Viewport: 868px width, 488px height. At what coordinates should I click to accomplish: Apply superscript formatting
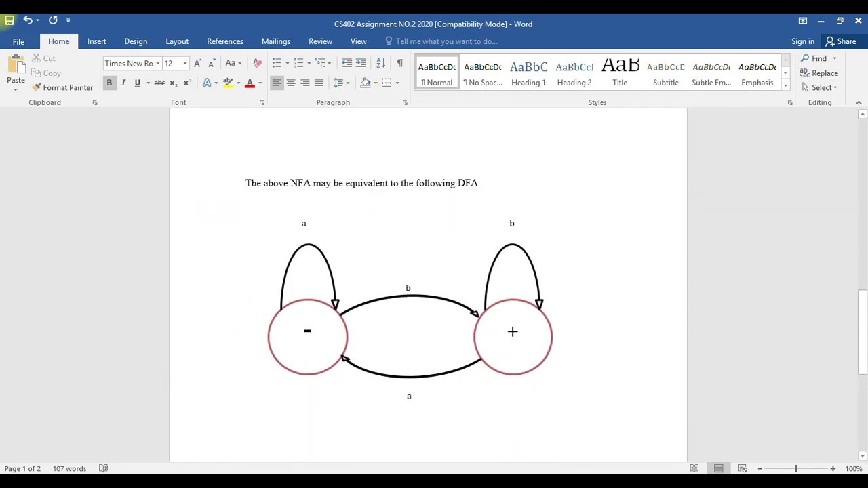[187, 83]
